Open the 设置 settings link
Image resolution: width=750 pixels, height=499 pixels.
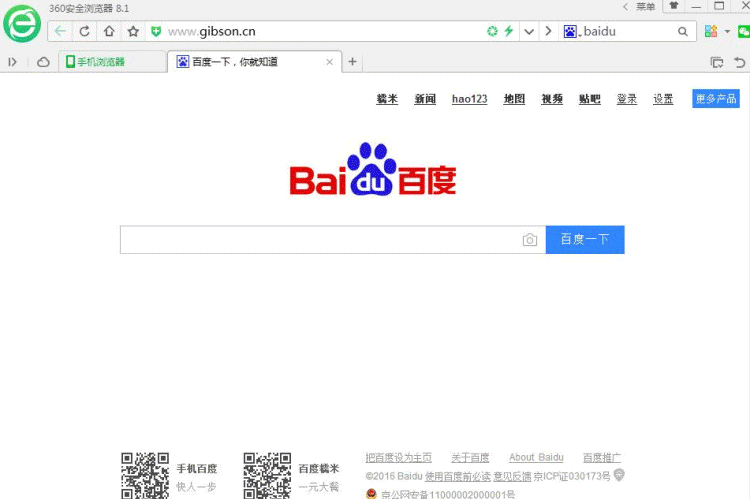(x=663, y=99)
